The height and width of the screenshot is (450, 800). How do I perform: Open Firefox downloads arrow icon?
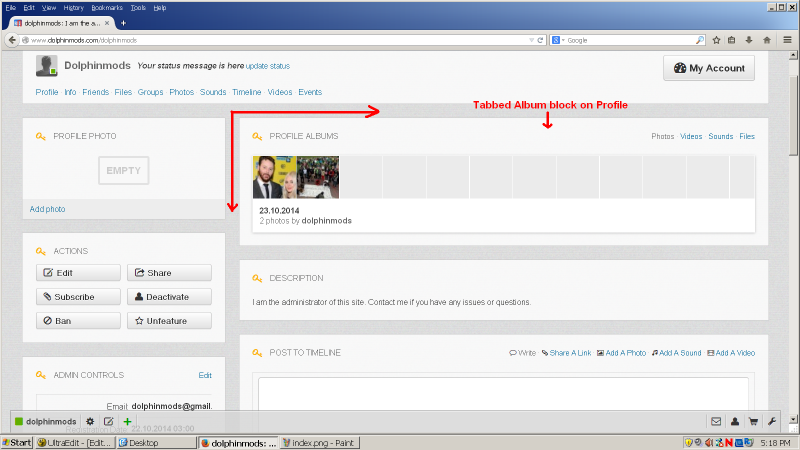tap(749, 40)
